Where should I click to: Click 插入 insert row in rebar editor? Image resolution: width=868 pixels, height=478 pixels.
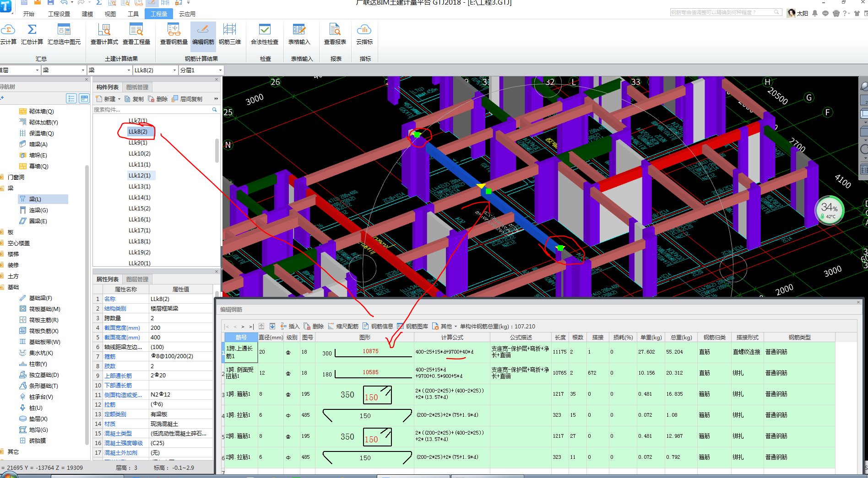point(290,326)
